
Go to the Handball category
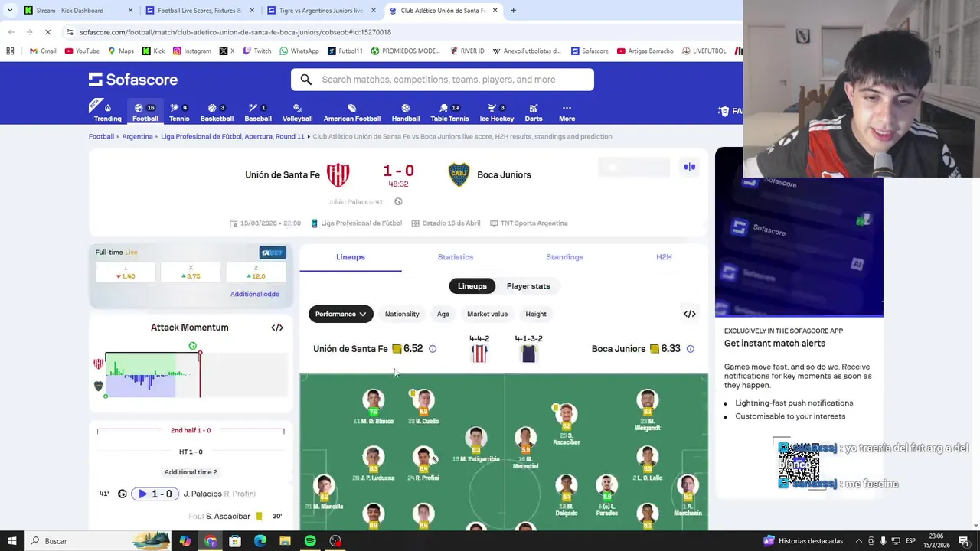[x=406, y=112]
